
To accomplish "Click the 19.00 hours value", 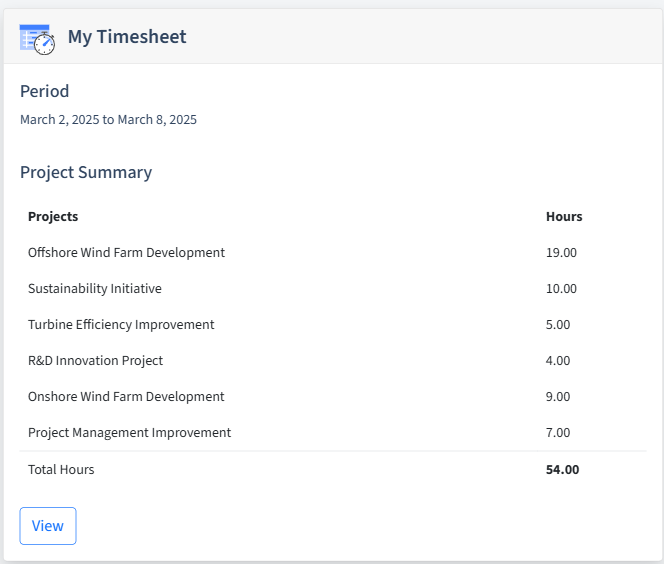I will click(561, 252).
